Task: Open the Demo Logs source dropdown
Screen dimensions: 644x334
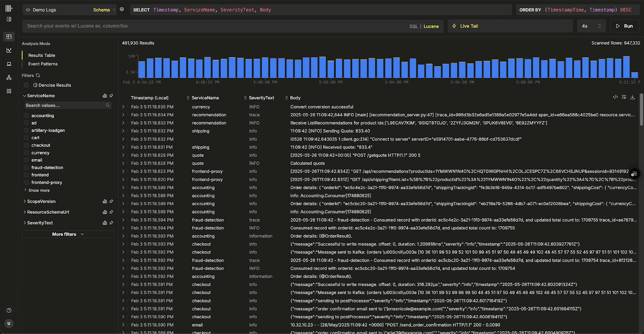Action: click(56, 10)
